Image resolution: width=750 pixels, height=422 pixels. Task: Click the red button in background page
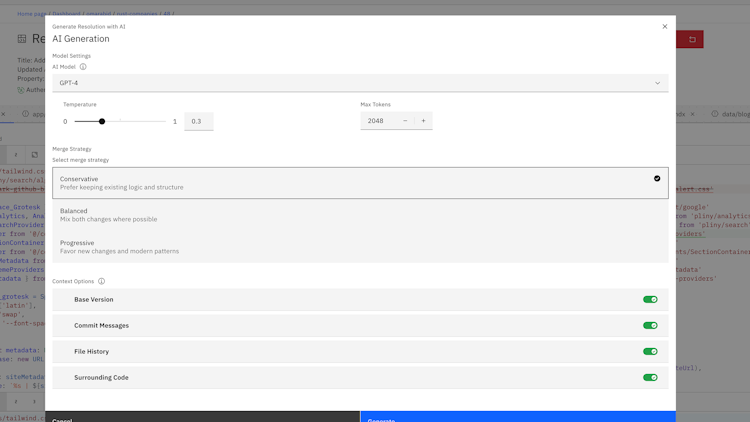click(690, 39)
